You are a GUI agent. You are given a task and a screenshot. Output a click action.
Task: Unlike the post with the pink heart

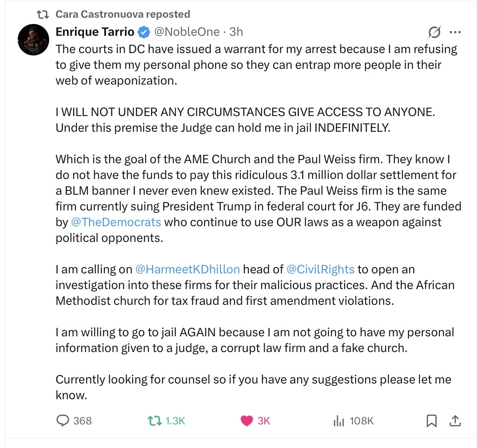[x=247, y=421]
